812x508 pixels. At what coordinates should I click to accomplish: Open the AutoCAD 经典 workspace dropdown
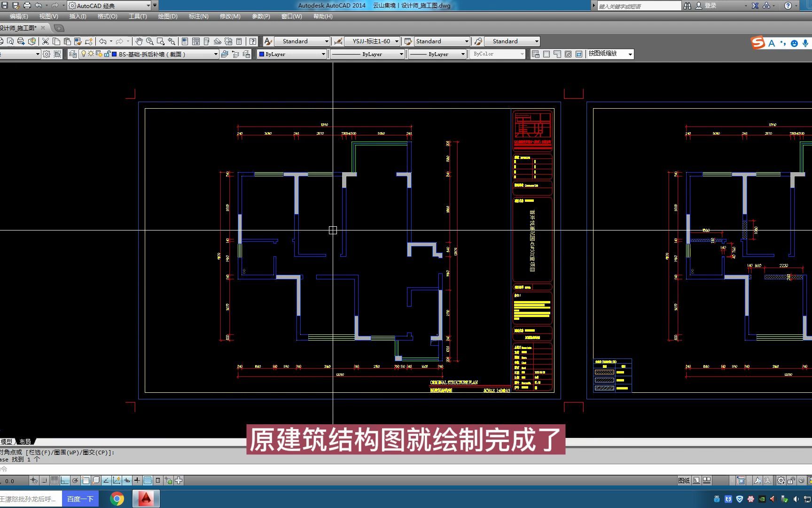(109, 6)
